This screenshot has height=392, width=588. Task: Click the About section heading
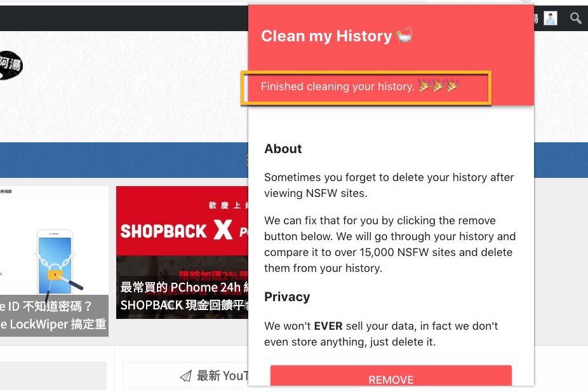tap(283, 149)
